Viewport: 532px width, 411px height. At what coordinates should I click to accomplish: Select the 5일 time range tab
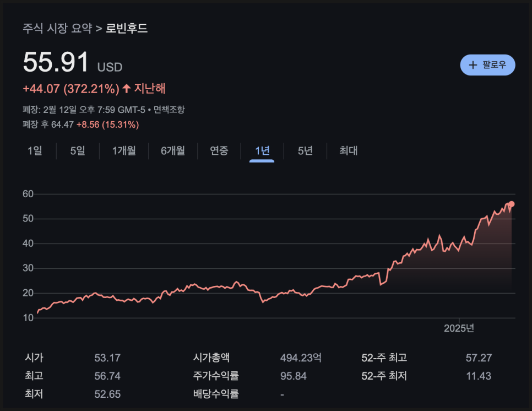tap(77, 151)
